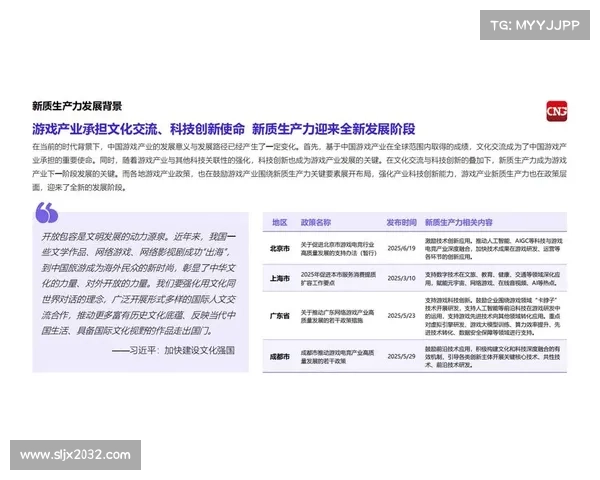The height and width of the screenshot is (480, 600).
Task: Click the 北京市 row label
Action: coord(280,249)
